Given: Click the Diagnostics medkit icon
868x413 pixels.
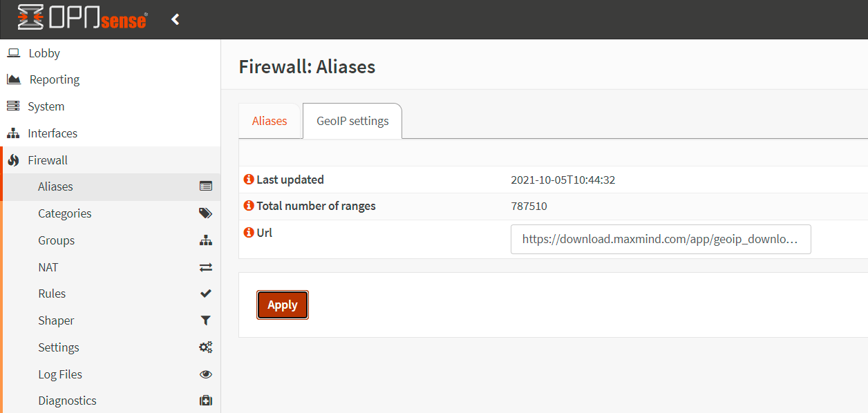Looking at the screenshot, I should pyautogui.click(x=205, y=401).
